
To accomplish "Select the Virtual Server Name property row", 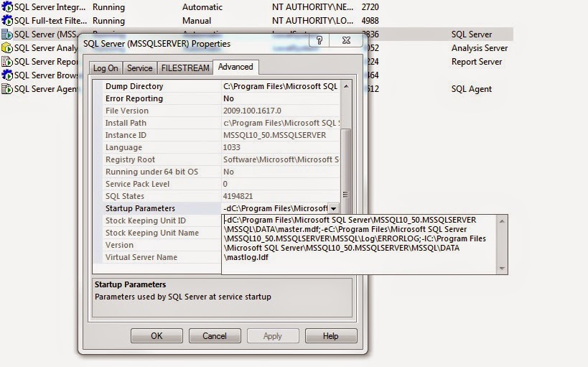I will [x=162, y=257].
